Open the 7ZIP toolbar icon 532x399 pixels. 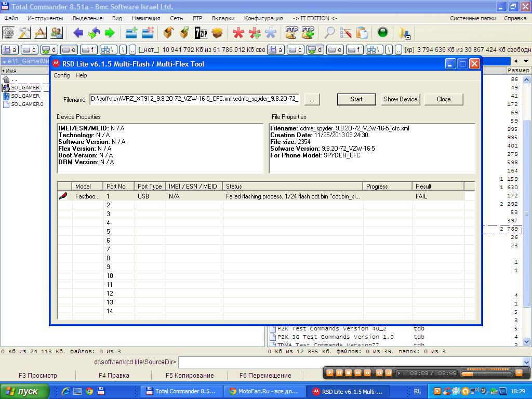201,33
